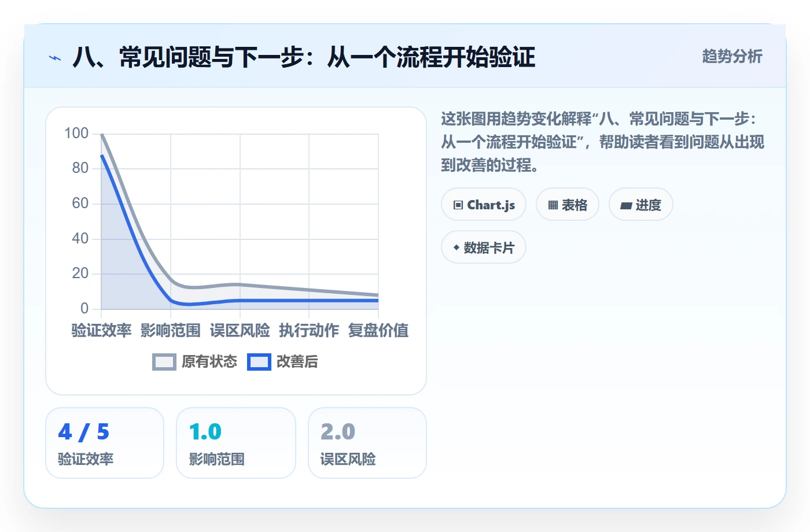Click the 复盘价值 x-axis label
810x532 pixels.
[x=378, y=330]
